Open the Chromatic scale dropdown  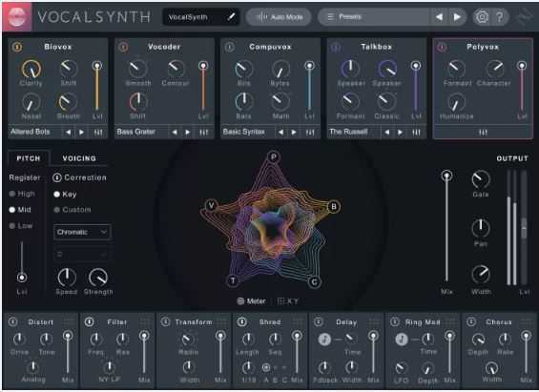pyautogui.click(x=82, y=233)
